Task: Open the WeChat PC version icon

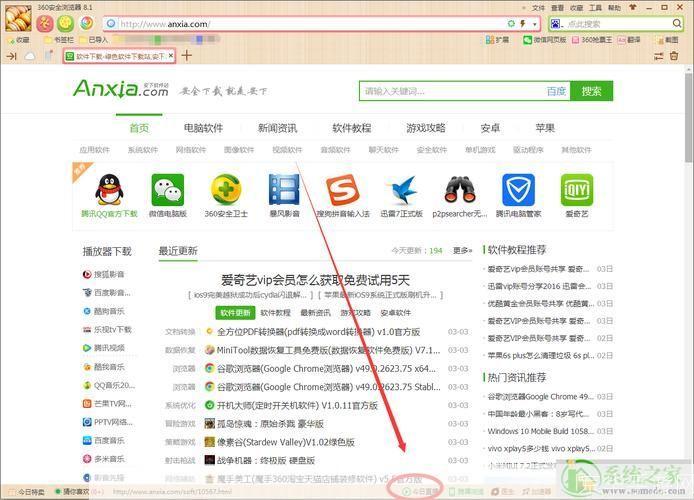Action: (167, 189)
